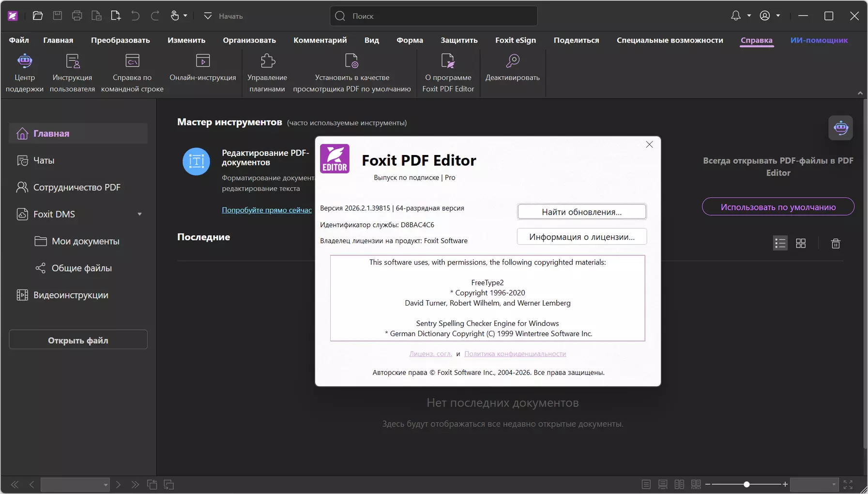The width and height of the screenshot is (868, 494).
Task: Open notifications bell icon
Action: 736,16
